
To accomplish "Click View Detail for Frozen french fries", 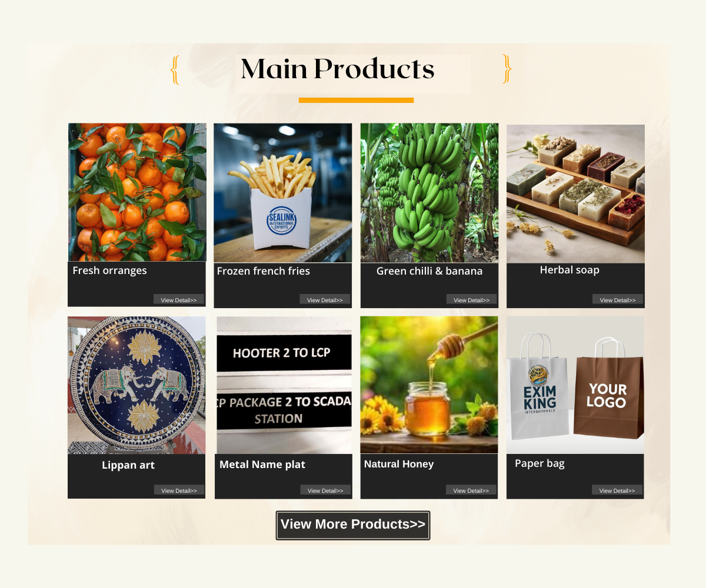I will (x=325, y=299).
